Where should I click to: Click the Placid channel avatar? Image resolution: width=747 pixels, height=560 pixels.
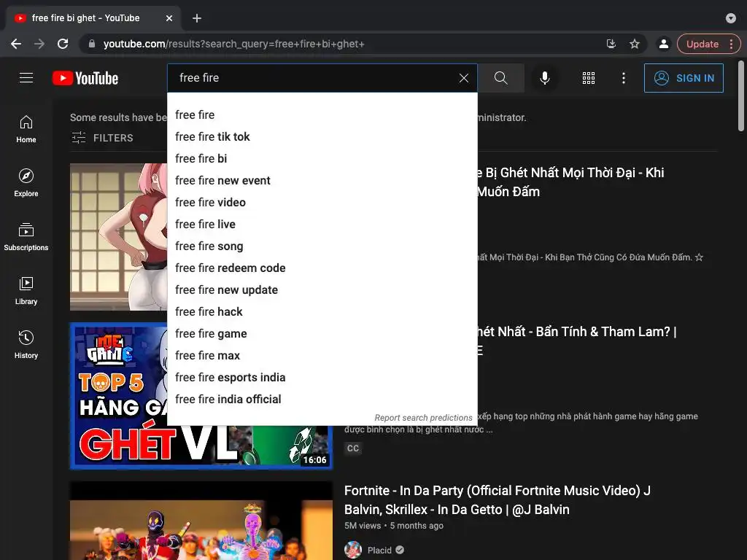click(x=353, y=550)
